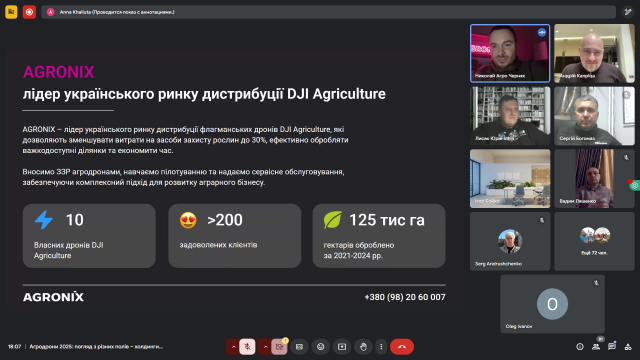
Task: Click the '>200 задоволених клієнтів' card
Action: [235, 236]
